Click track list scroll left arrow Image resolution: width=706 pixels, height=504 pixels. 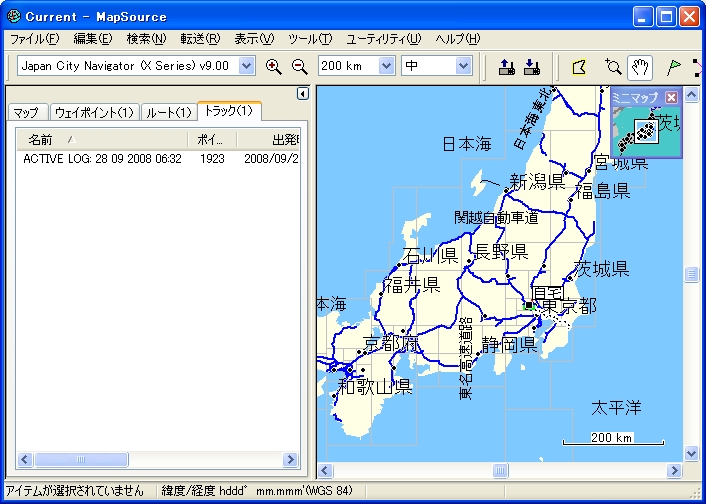[x=25, y=459]
